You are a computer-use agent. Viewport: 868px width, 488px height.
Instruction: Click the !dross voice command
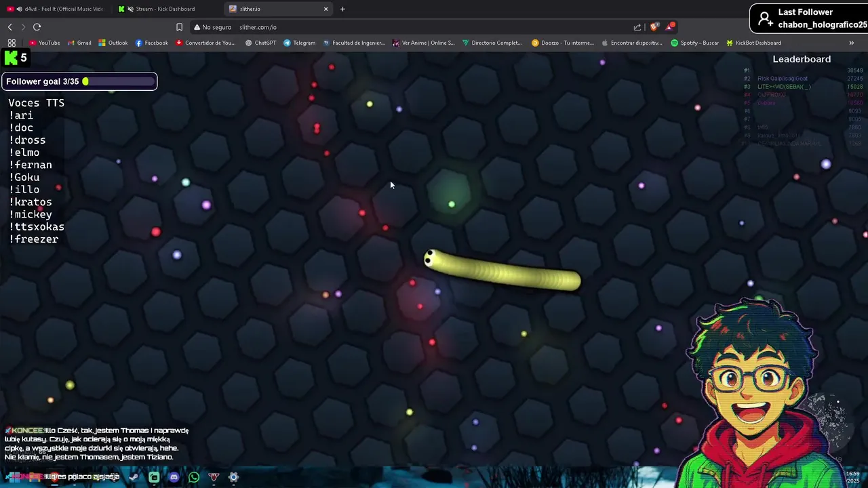(x=27, y=140)
